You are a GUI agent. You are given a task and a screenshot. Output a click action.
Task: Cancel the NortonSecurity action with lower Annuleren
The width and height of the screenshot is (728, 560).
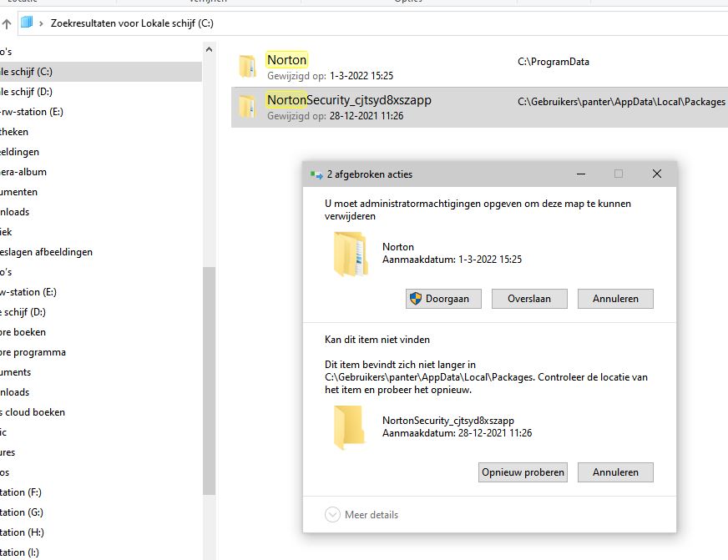[614, 472]
